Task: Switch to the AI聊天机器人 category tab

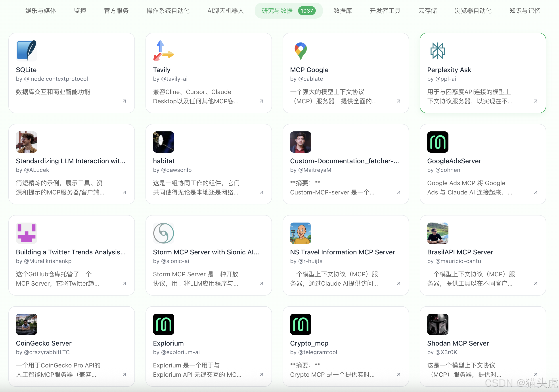Action: [226, 11]
